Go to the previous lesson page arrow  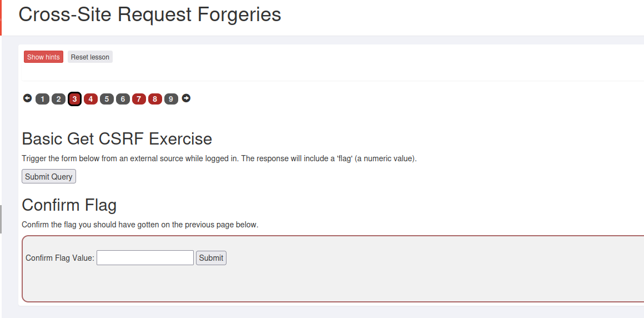27,98
